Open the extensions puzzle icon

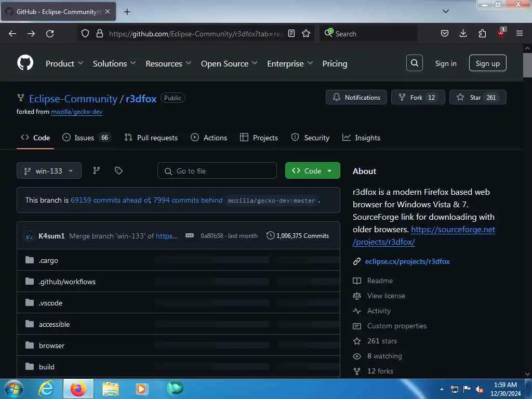(482, 33)
